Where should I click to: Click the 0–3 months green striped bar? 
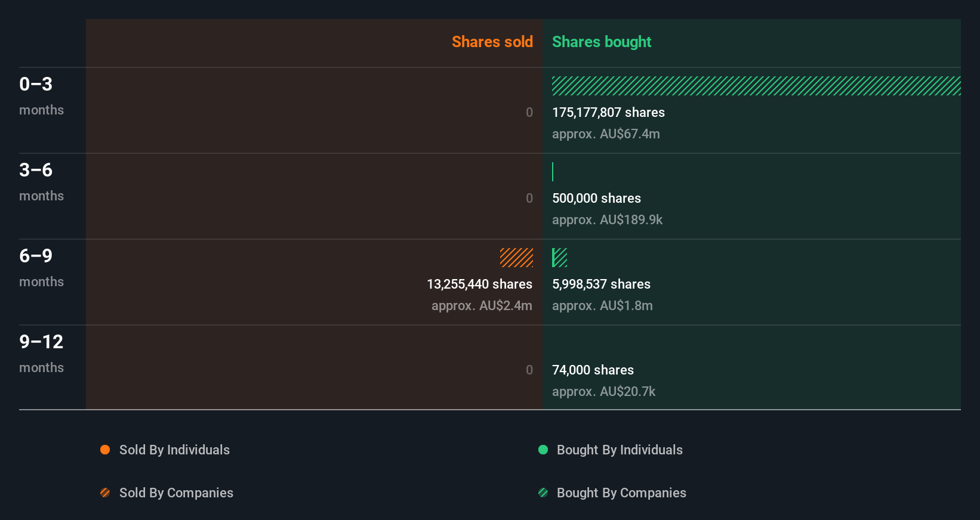pos(756,86)
